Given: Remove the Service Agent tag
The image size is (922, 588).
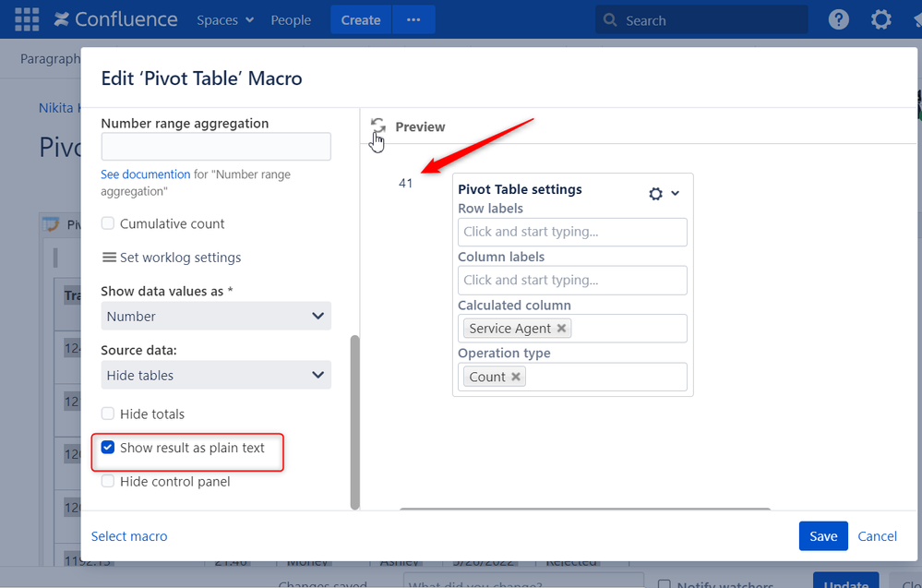Looking at the screenshot, I should 561,328.
